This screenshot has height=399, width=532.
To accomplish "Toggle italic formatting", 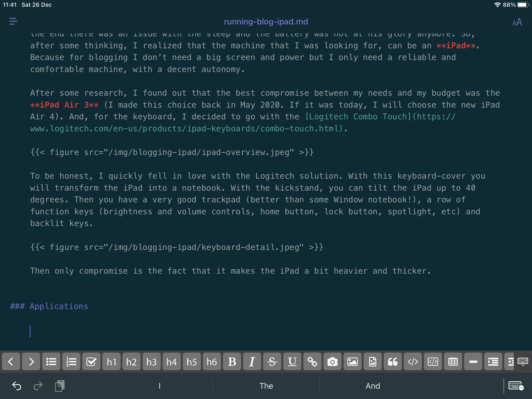I will 252,361.
